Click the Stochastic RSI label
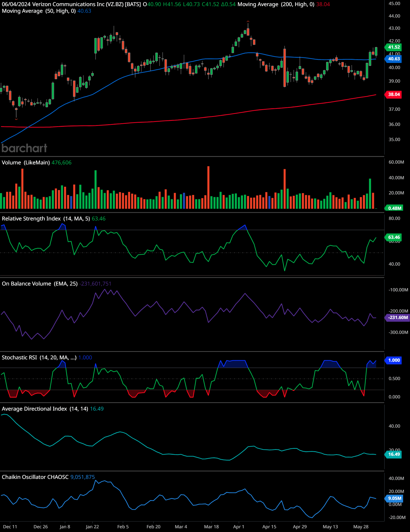This screenshot has width=410, height=532. pyautogui.click(x=39, y=357)
